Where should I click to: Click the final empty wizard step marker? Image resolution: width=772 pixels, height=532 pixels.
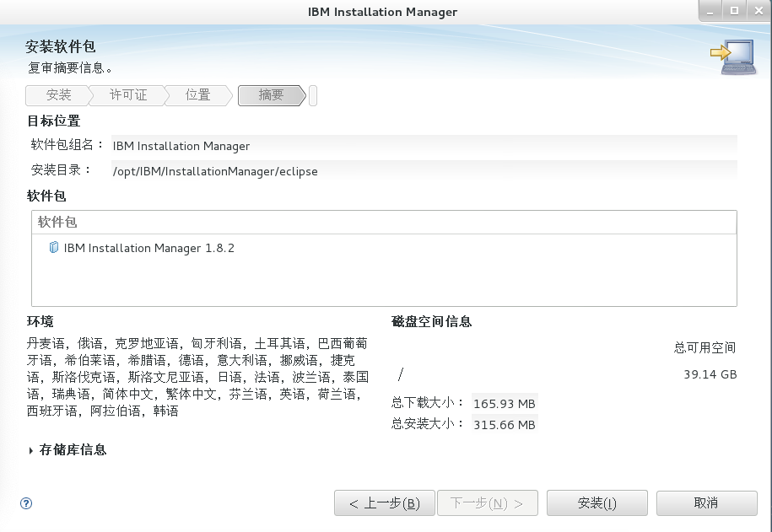click(313, 95)
